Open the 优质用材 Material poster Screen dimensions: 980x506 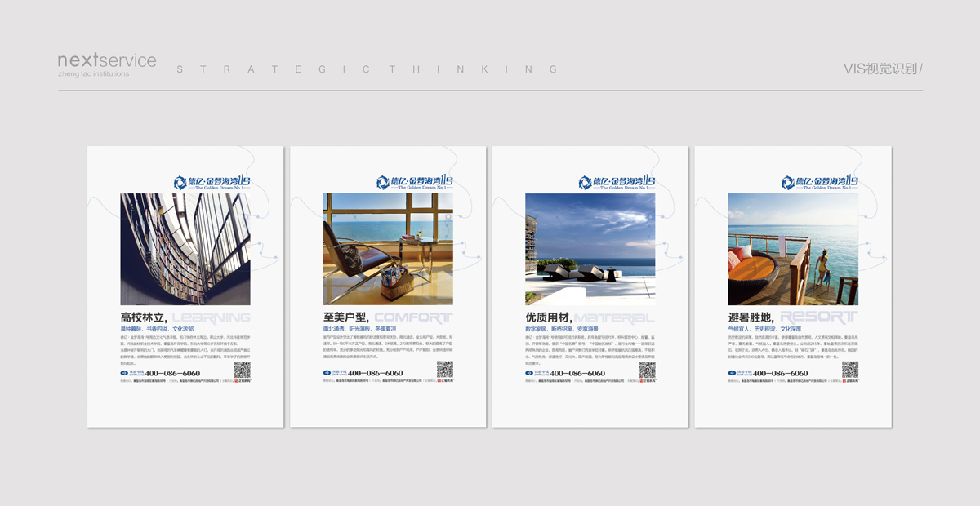[x=590, y=286]
